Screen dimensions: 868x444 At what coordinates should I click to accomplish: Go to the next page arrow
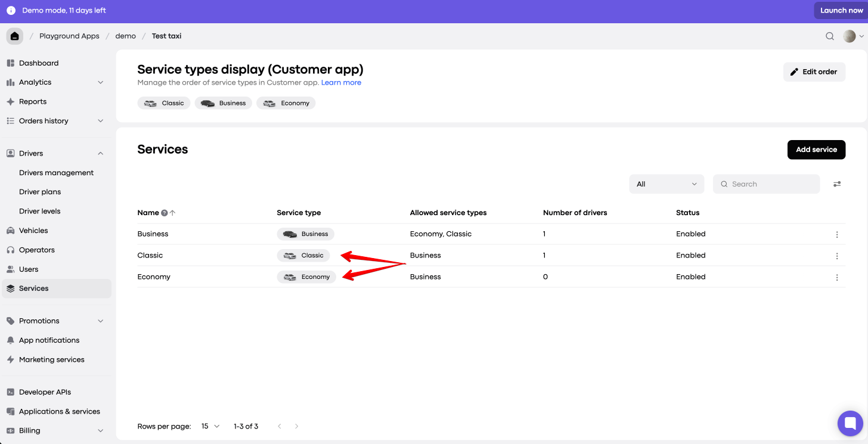click(x=297, y=426)
